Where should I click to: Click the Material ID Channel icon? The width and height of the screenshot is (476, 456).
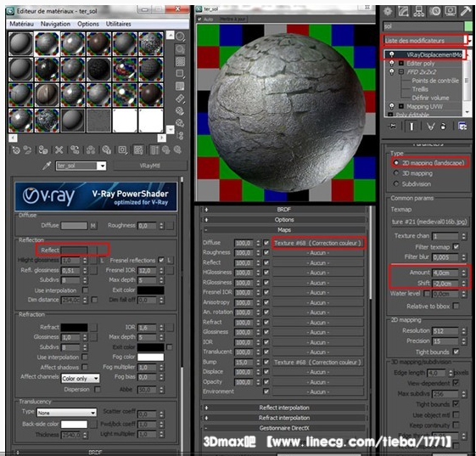click(x=122, y=149)
